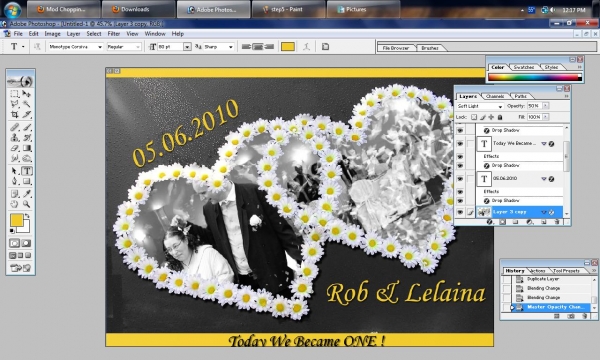
Task: Select the Move tool
Action: click(x=26, y=94)
